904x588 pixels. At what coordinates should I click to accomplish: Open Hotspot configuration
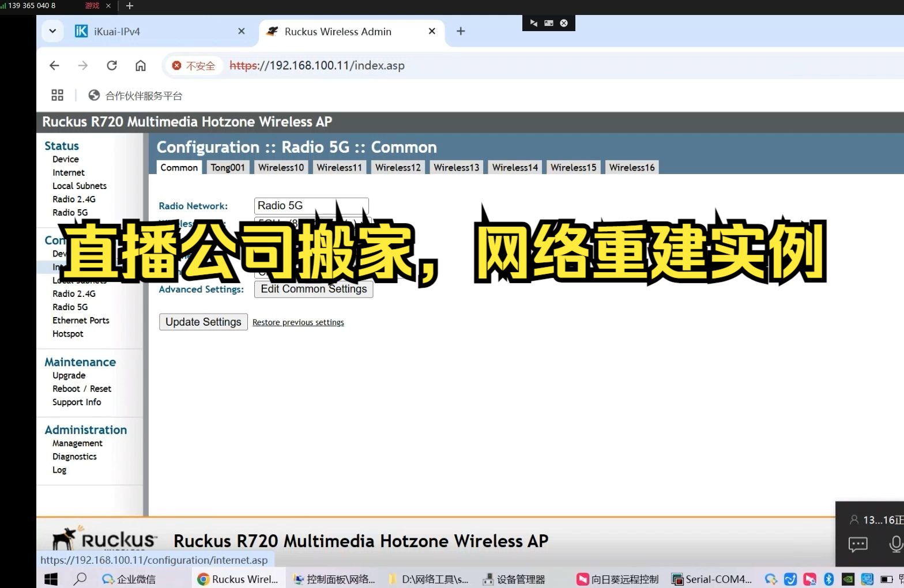point(68,333)
